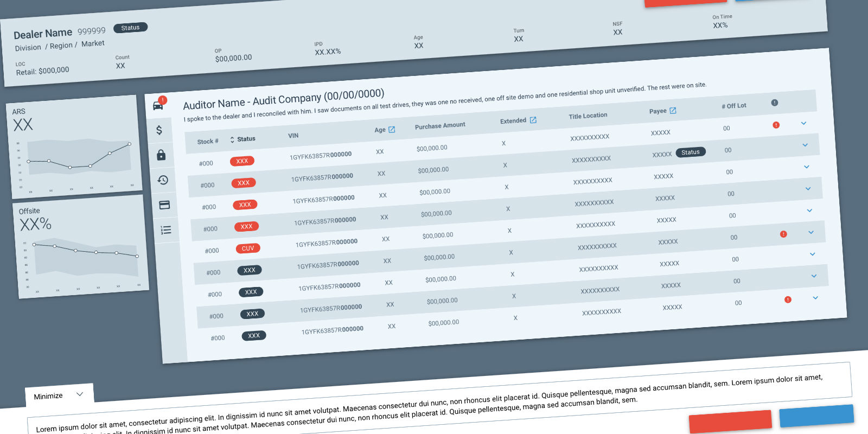Click the IPD XX.XX% value
This screenshot has width=868, height=434.
[x=328, y=52]
